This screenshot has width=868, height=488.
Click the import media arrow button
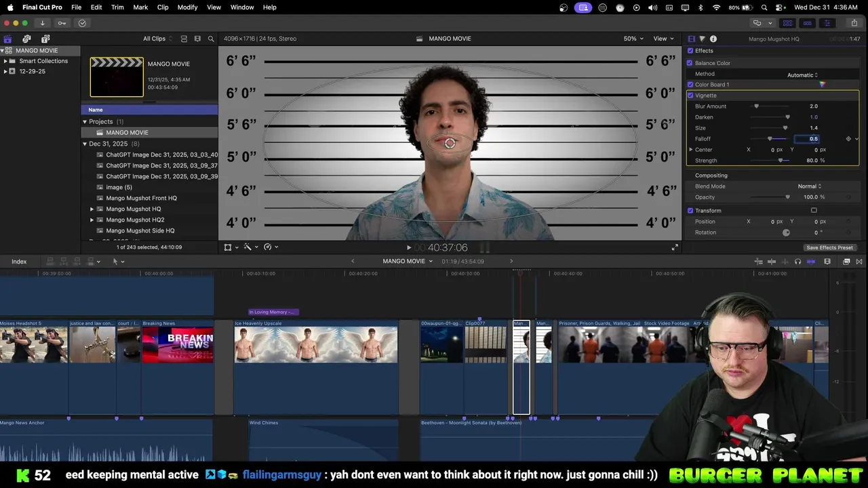[x=42, y=23]
